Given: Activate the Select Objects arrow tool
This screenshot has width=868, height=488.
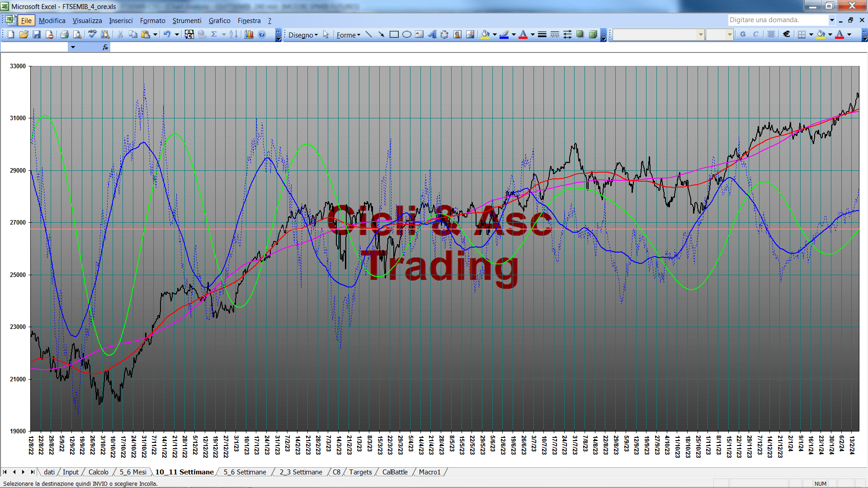Looking at the screenshot, I should (326, 34).
